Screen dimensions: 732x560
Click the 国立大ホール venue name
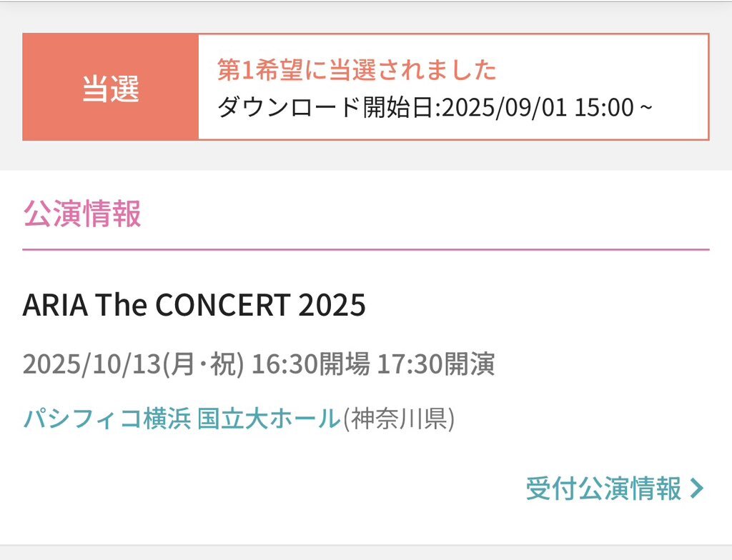coord(269,418)
